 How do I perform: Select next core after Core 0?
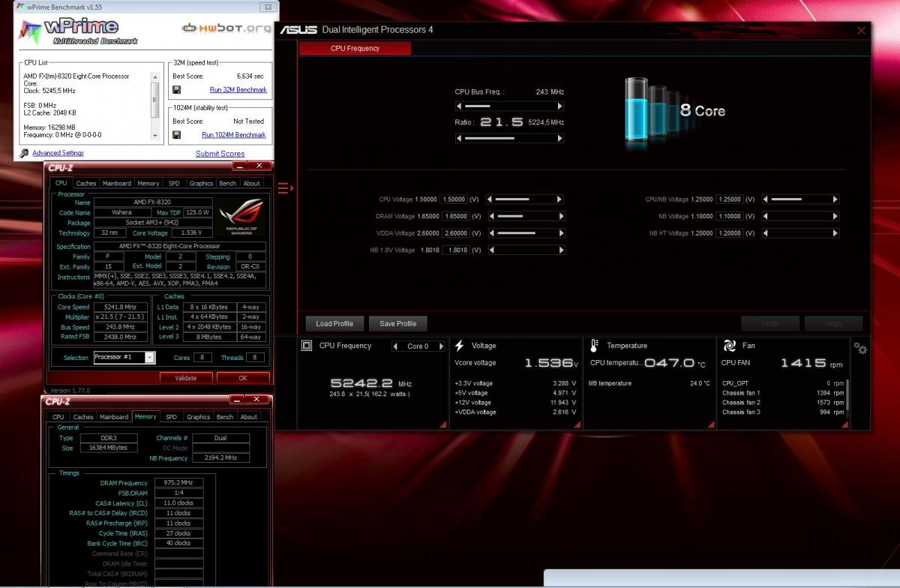click(x=441, y=346)
